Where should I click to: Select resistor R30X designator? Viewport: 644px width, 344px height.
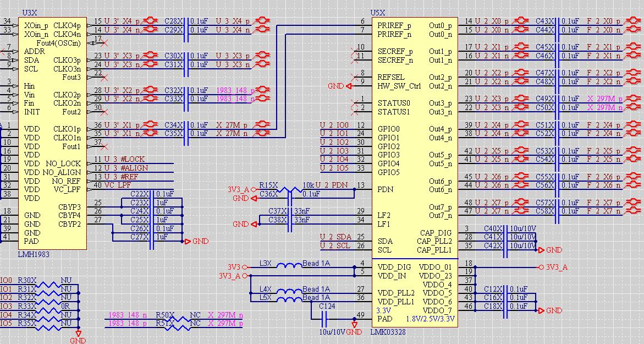pyautogui.click(x=27, y=280)
